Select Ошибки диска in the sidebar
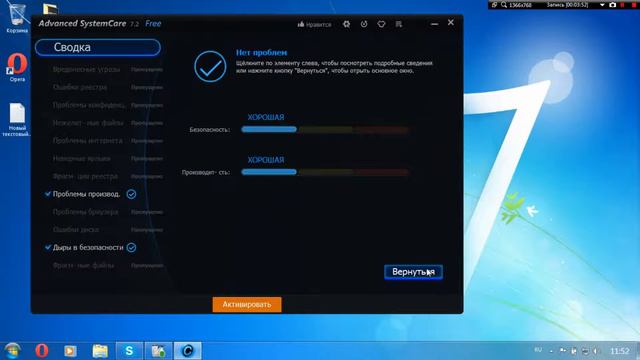The height and width of the screenshot is (360, 640). pyautogui.click(x=76, y=230)
